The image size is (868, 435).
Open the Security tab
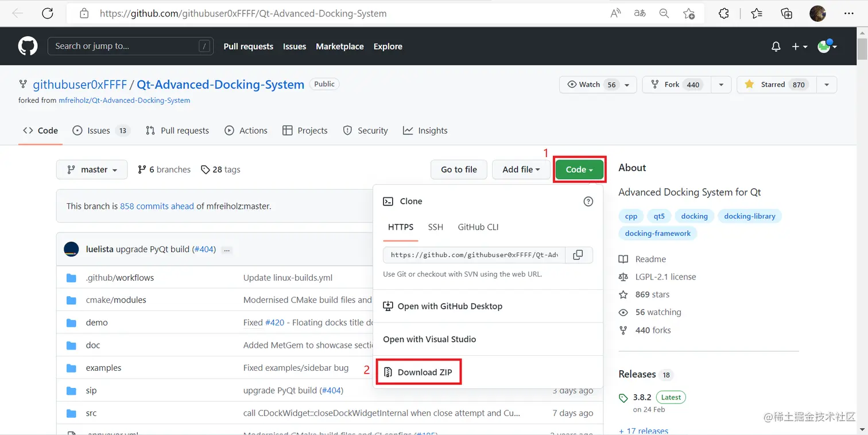click(x=366, y=131)
